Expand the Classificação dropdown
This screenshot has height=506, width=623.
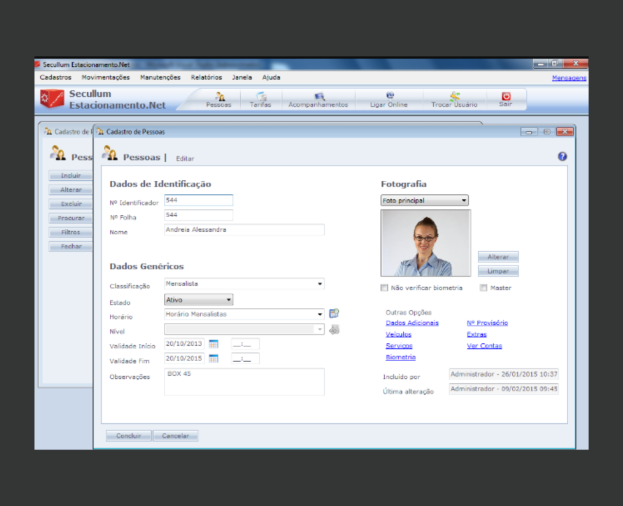pos(244,284)
